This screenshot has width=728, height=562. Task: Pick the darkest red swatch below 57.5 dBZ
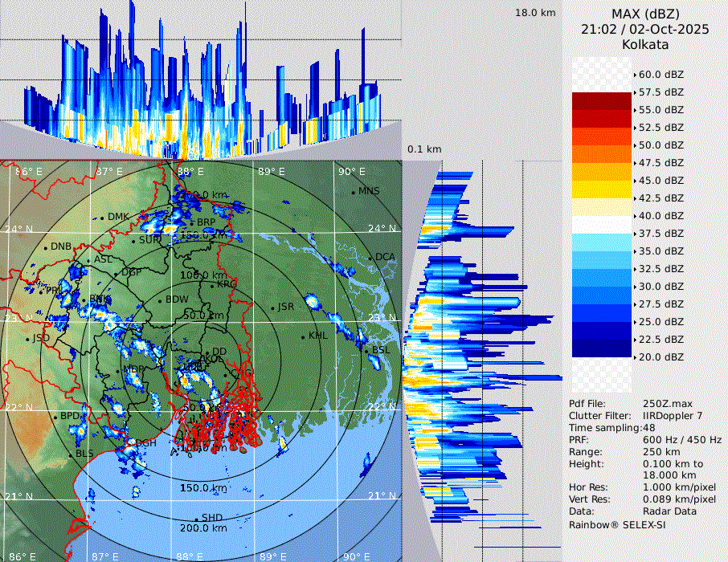click(602, 101)
